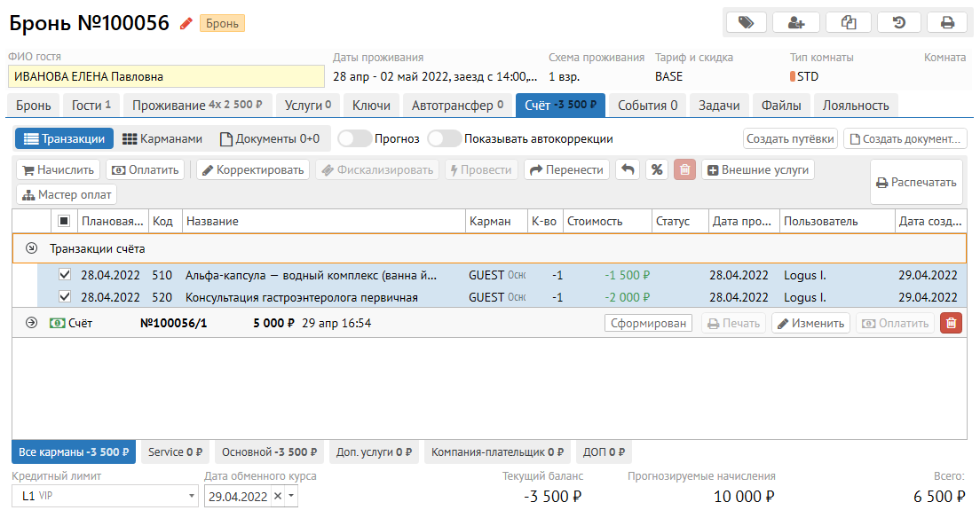Click the guest name ФИО field
The height and width of the screenshot is (518, 980).
(166, 77)
